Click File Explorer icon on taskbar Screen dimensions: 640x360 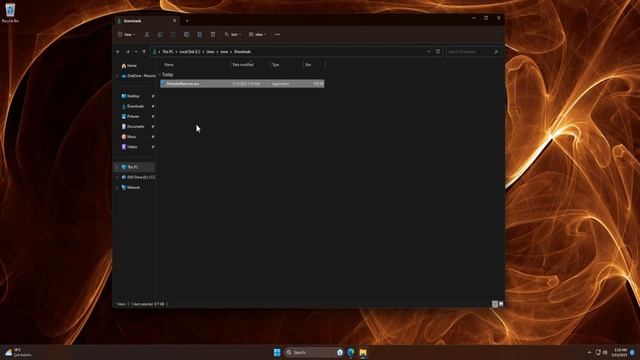pos(363,352)
